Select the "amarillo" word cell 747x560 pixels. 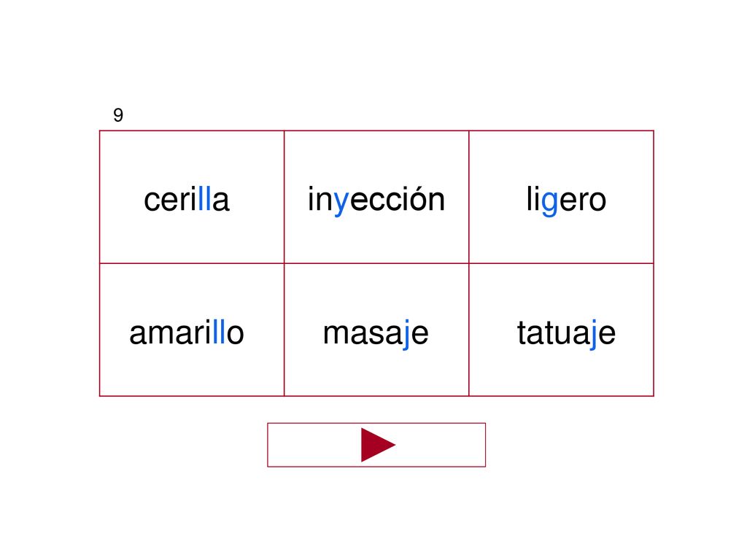point(192,330)
